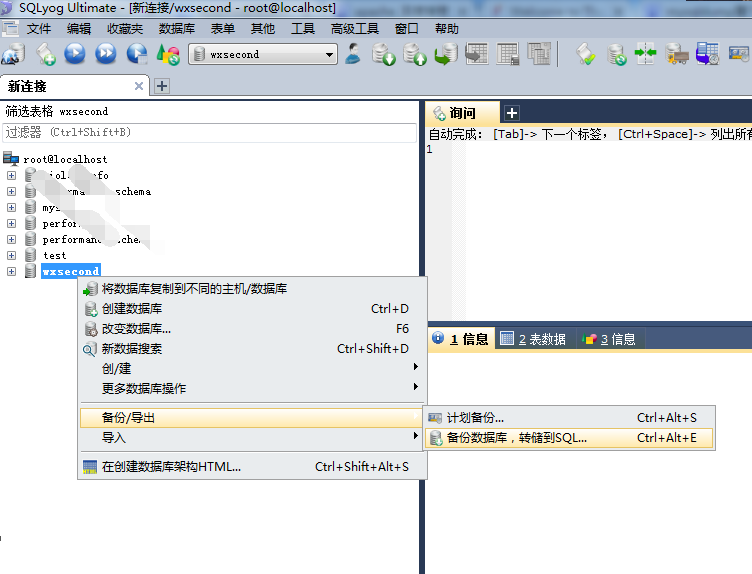Select the test database
This screenshot has height=574, width=752.
[55, 256]
